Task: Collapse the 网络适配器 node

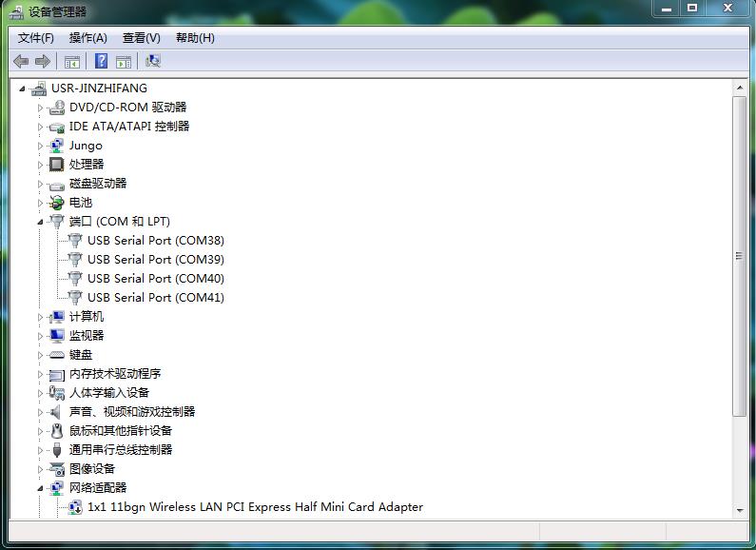Action: click(x=41, y=488)
